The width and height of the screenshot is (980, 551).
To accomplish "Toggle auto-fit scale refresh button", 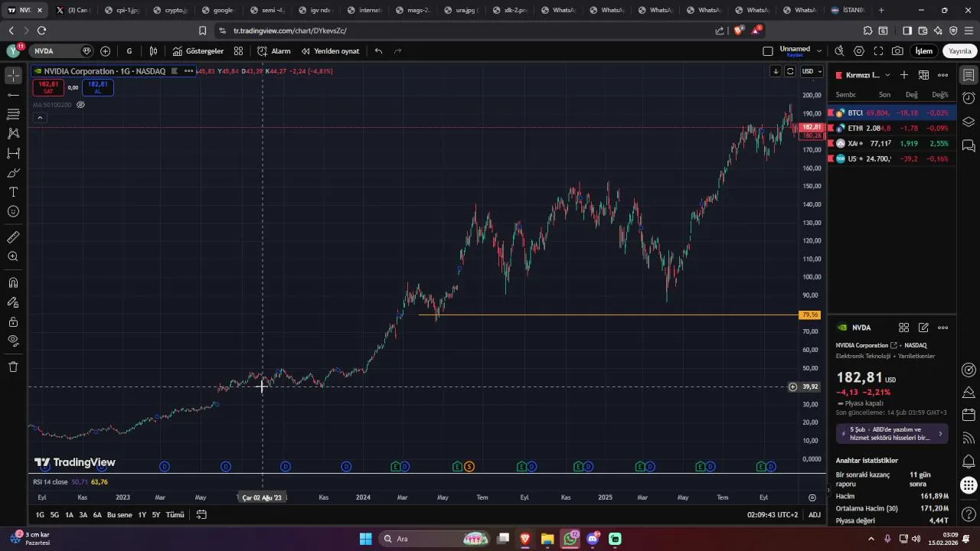I will tap(790, 71).
